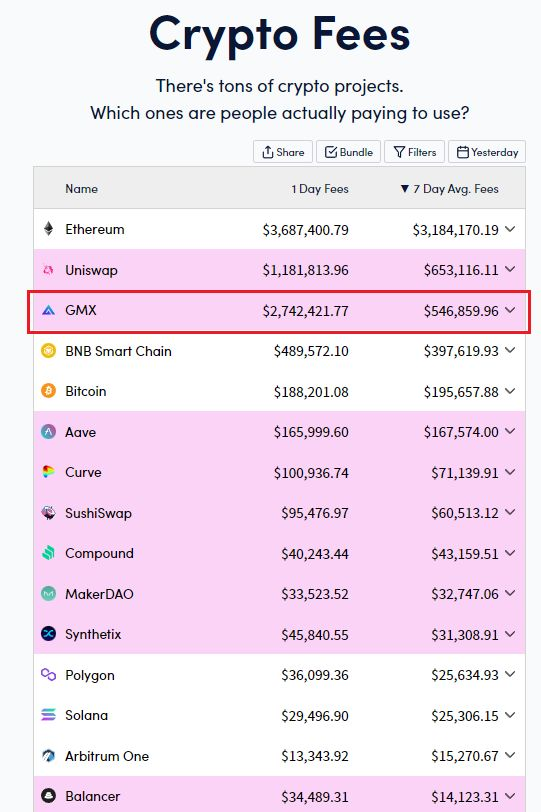Viewport: 541px width, 812px height.
Task: Click the Balancer logo icon
Action: click(x=48, y=796)
